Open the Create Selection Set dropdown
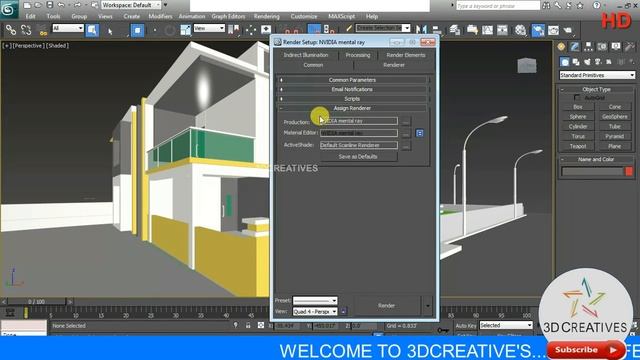This screenshot has height=360, width=640. (383, 28)
